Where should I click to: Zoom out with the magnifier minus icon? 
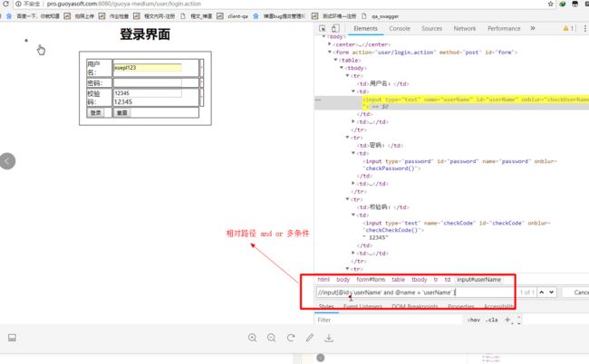click(271, 338)
